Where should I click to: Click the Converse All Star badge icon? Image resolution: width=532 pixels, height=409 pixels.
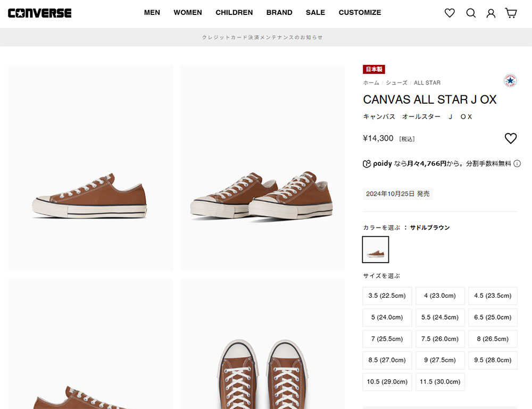pos(510,80)
